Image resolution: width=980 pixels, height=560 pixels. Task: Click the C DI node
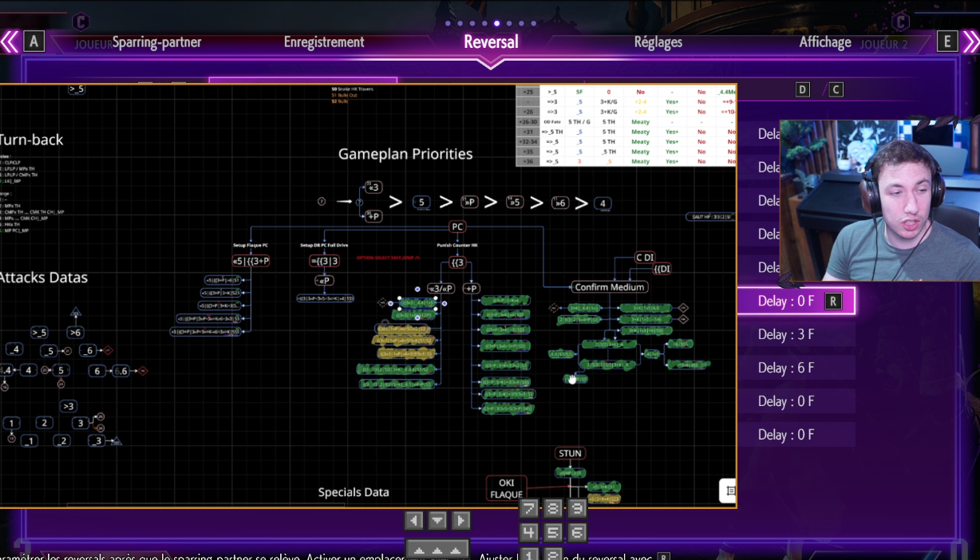(644, 257)
